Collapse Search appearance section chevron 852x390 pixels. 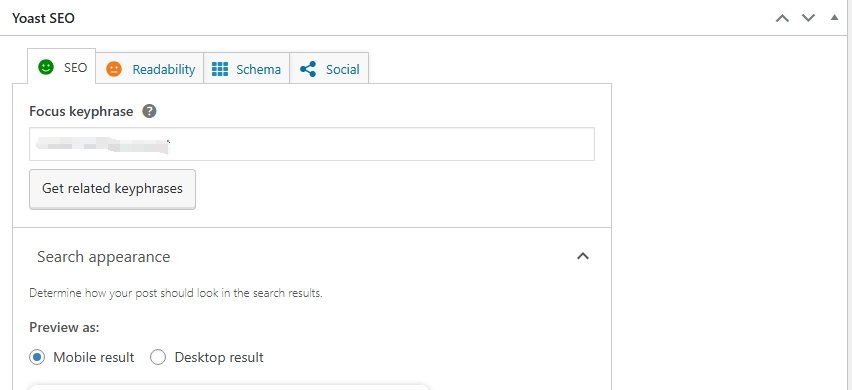pyautogui.click(x=582, y=256)
